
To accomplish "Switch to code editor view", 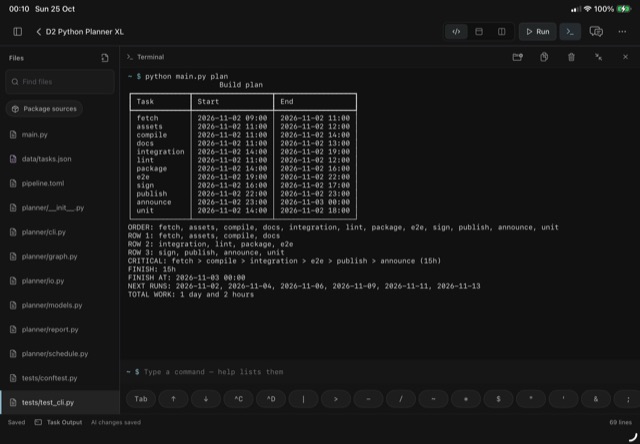I will [456, 32].
